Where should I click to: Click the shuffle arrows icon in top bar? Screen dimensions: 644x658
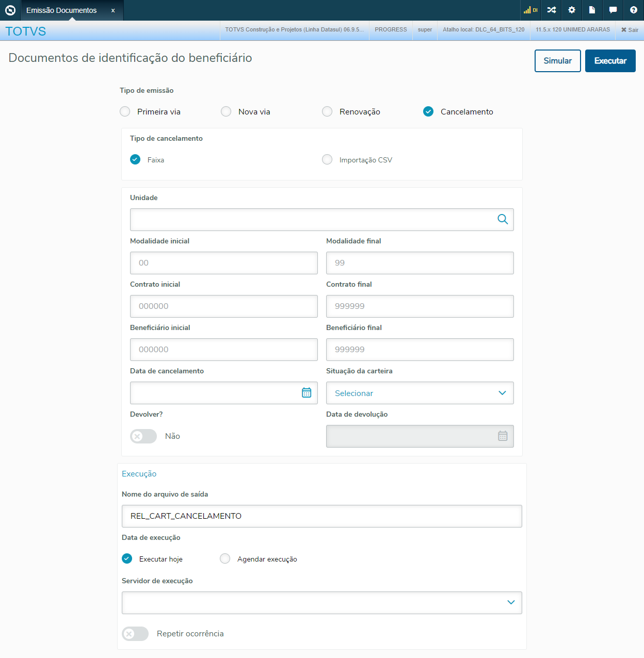[x=552, y=10]
